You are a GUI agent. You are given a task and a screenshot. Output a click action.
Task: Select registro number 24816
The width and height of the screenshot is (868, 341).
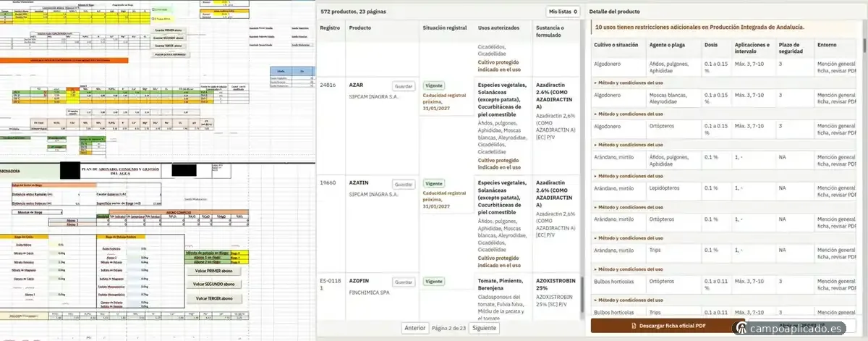point(328,85)
